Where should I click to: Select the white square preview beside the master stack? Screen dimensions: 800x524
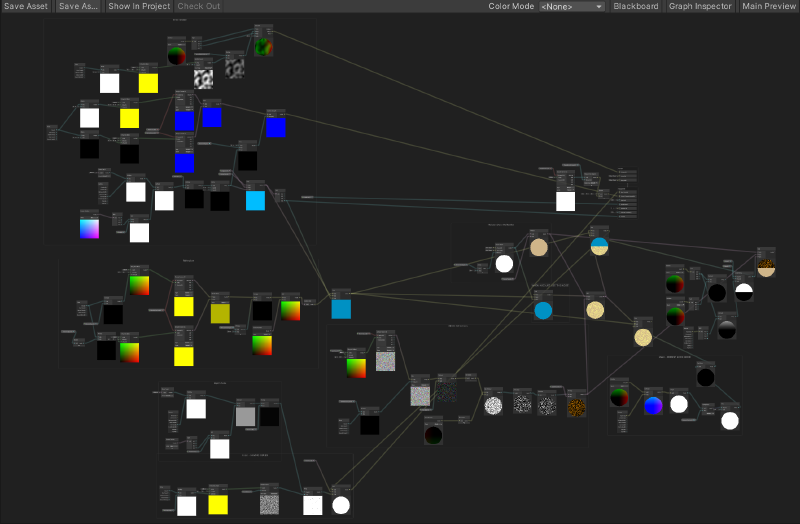(x=565, y=202)
